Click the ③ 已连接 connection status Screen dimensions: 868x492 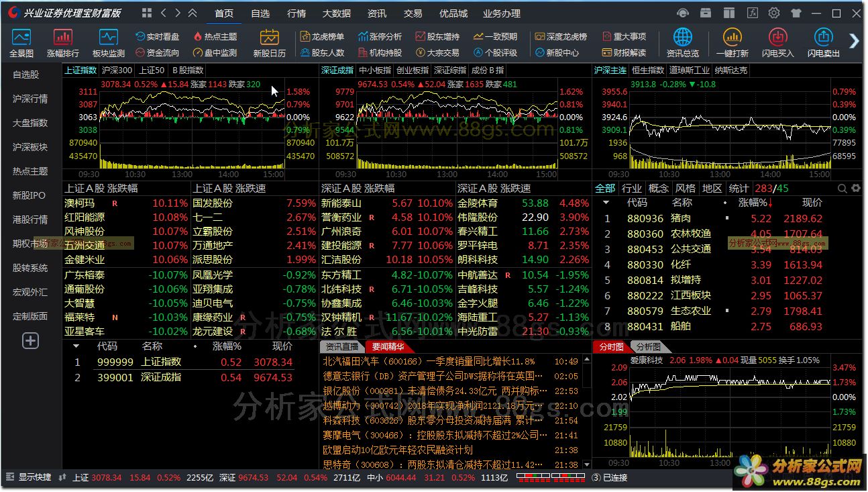click(610, 477)
